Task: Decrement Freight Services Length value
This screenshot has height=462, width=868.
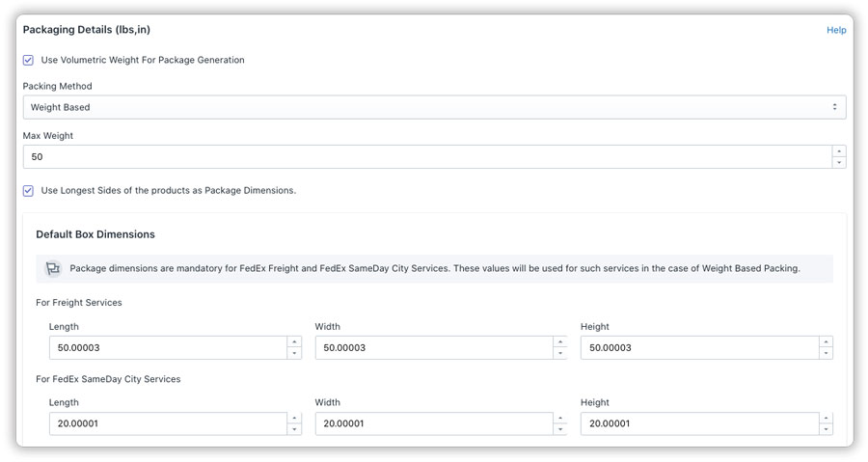Action: tap(294, 354)
